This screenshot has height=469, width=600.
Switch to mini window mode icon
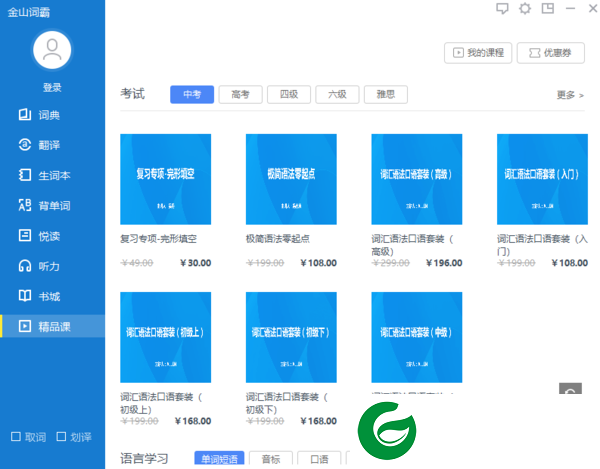[548, 8]
